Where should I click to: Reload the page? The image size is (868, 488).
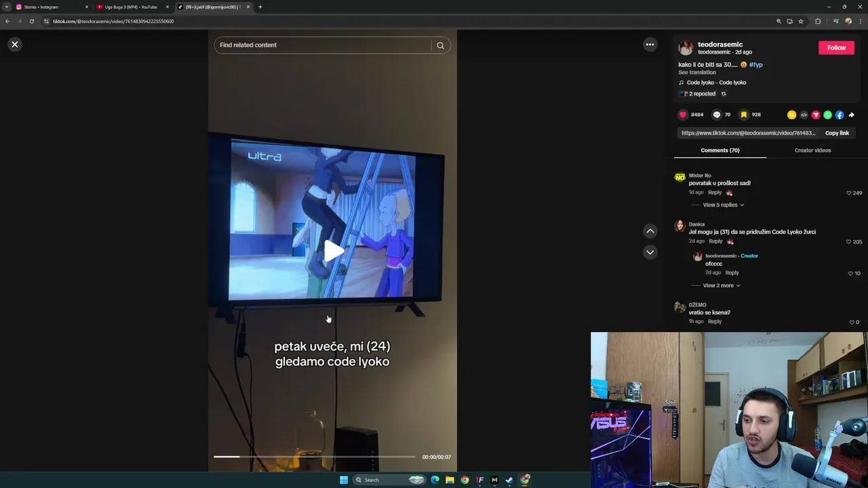[31, 21]
